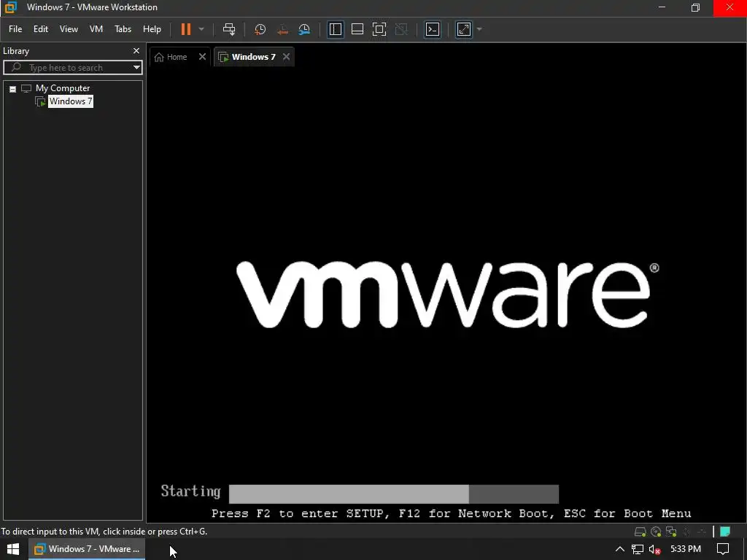Select My Computer in the library
Screen dimensions: 747x560
[63, 88]
